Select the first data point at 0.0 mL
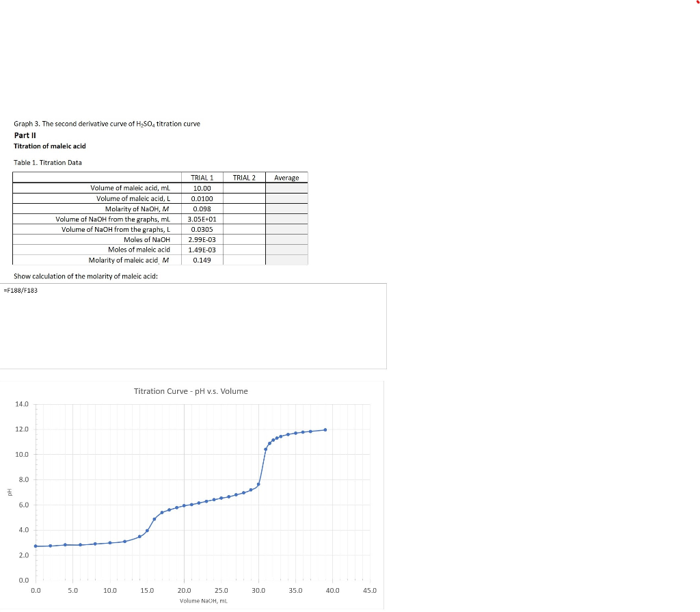The width and height of the screenshot is (700, 612). (x=36, y=546)
